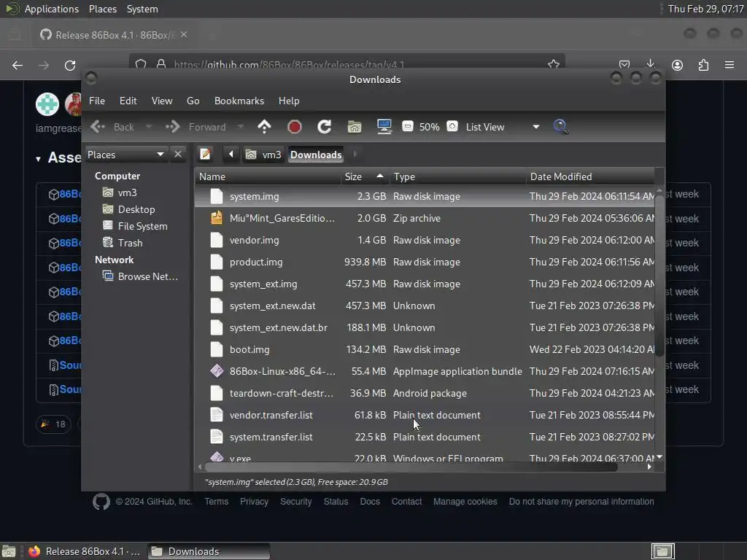Switch to Firefox Release 86Box taskbar item

click(x=85, y=551)
